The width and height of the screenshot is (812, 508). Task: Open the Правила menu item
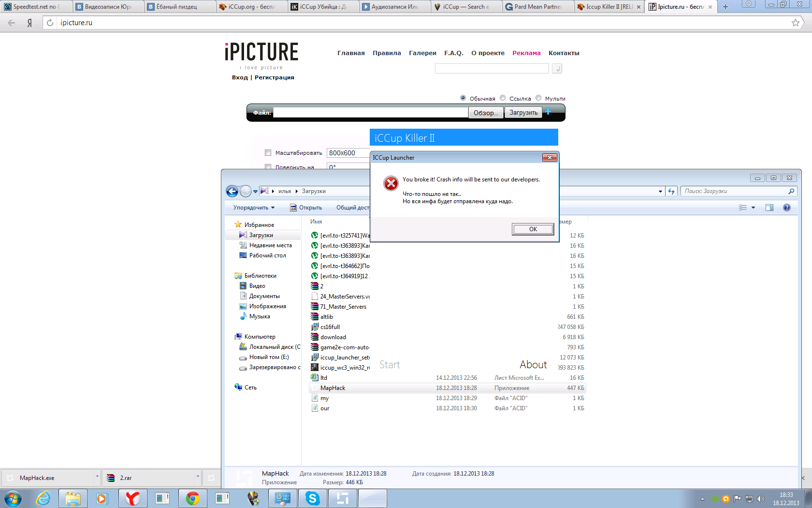pyautogui.click(x=387, y=53)
